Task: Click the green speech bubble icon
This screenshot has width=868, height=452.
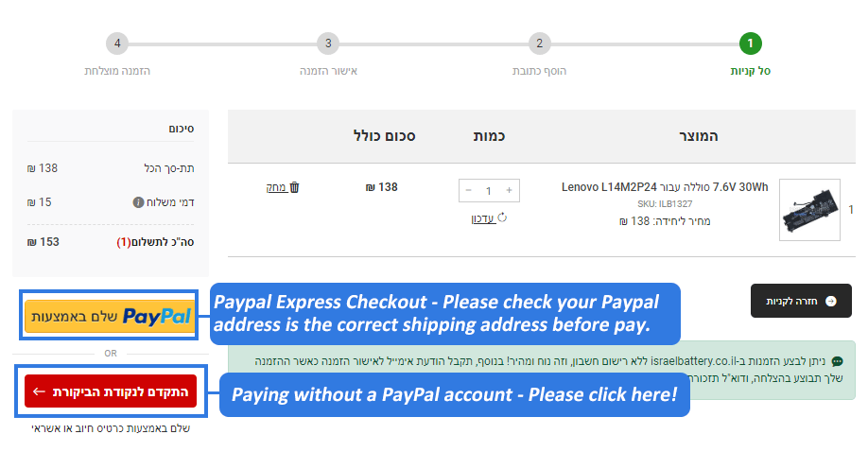Action: (x=837, y=361)
